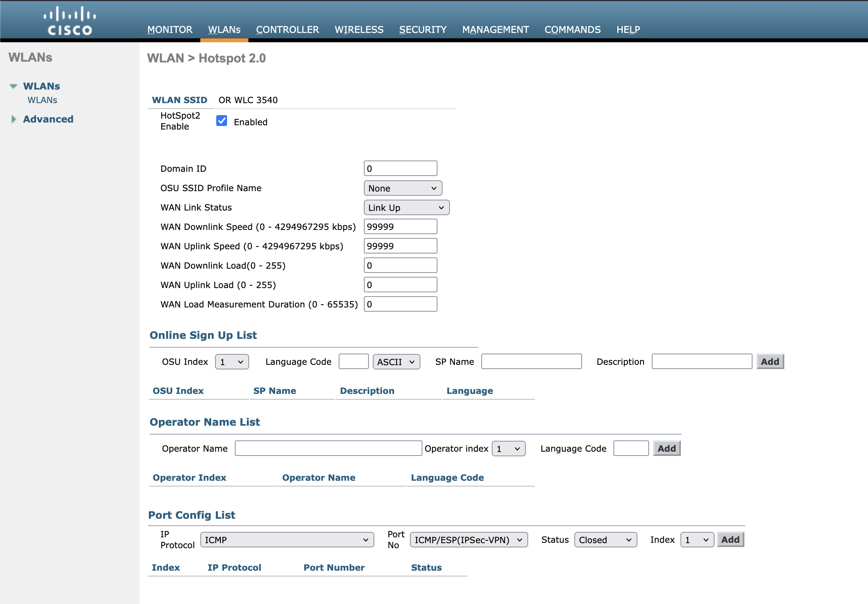This screenshot has width=868, height=604.
Task: Click the WLANs heading in sidebar
Action: [41, 86]
